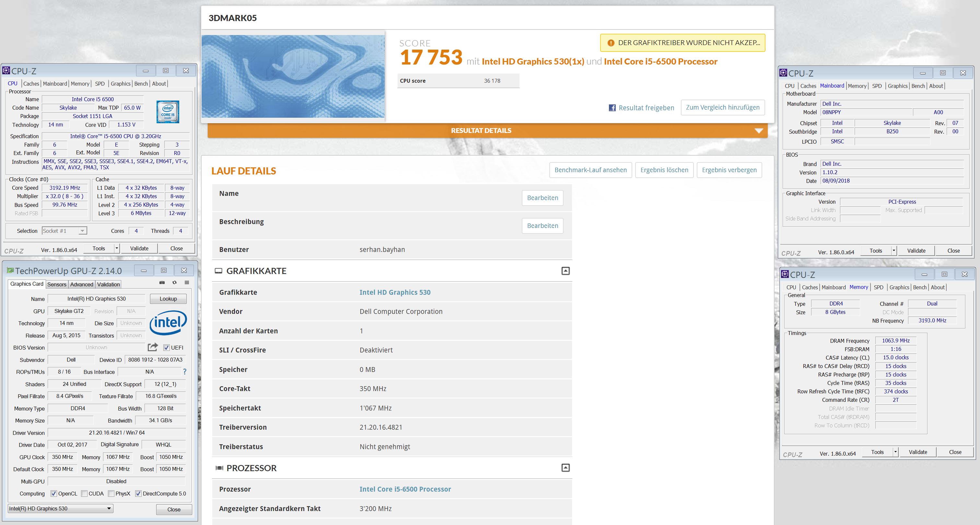This screenshot has height=525, width=980.
Task: Click CPU-Z app icon in Mainboard window
Action: click(x=783, y=73)
